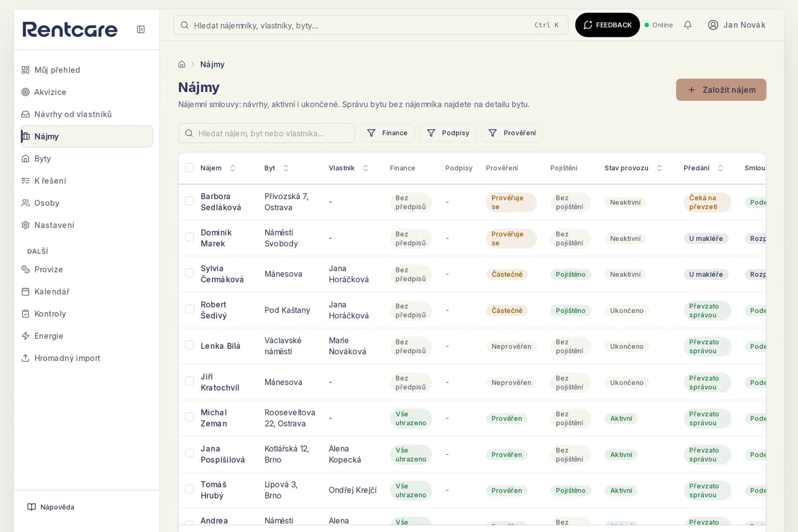Open Nápověda book icon
The width and height of the screenshot is (798, 532).
(32, 507)
